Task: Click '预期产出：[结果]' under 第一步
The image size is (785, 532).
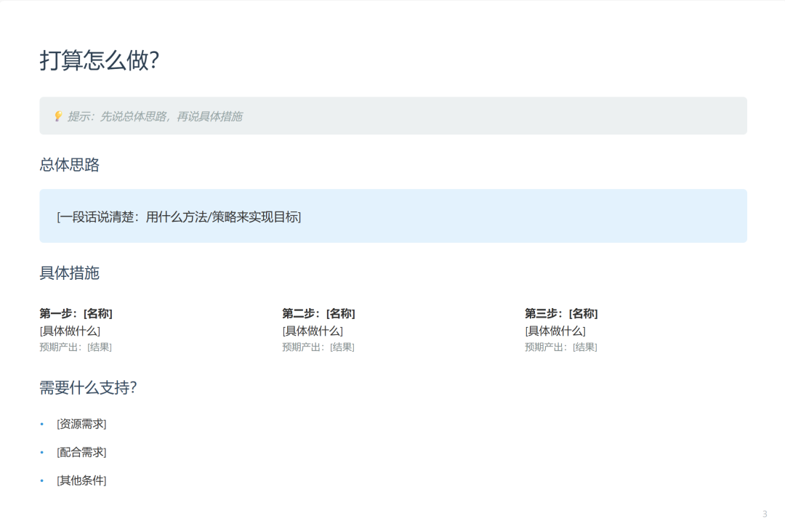Action: 76,347
